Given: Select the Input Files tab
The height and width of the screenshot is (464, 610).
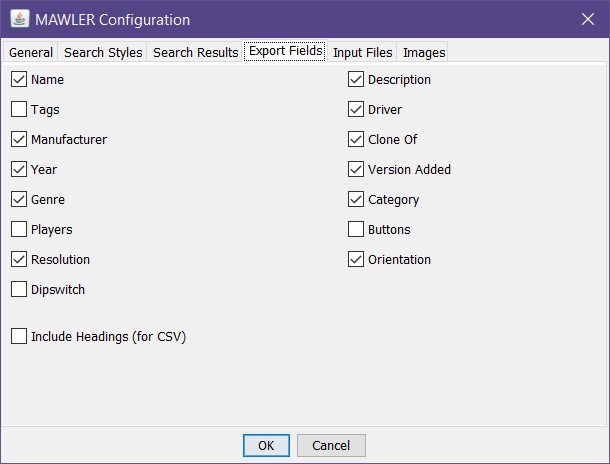Looking at the screenshot, I should pyautogui.click(x=362, y=52).
